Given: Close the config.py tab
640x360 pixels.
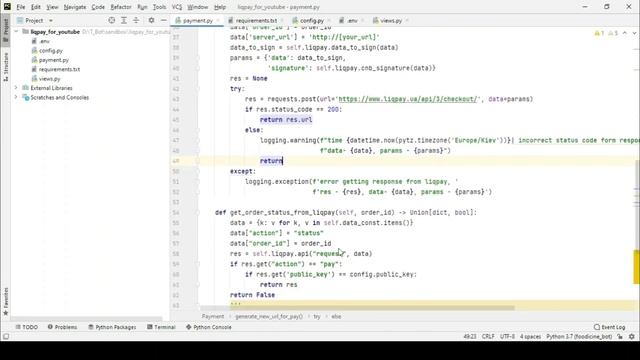Looking at the screenshot, I should coord(329,20).
